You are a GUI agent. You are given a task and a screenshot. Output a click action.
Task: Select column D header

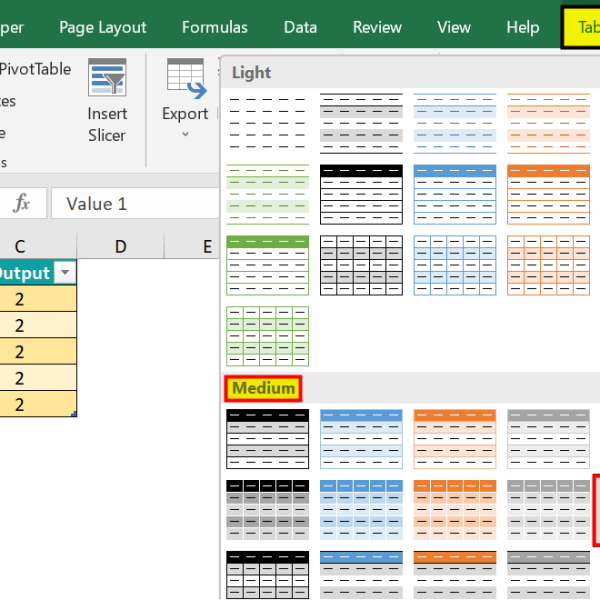coord(121,246)
